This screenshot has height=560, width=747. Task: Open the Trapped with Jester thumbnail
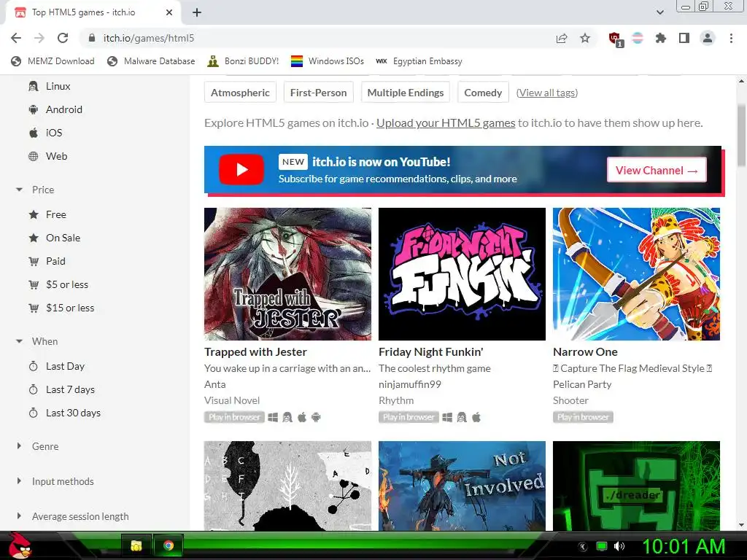pos(287,274)
